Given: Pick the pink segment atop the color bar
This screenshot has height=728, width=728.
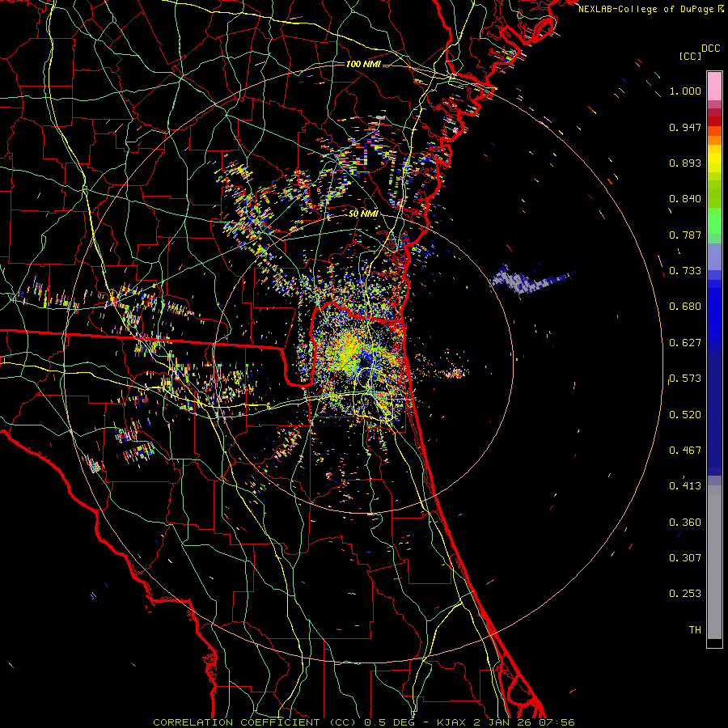Looking at the screenshot, I should click(714, 87).
